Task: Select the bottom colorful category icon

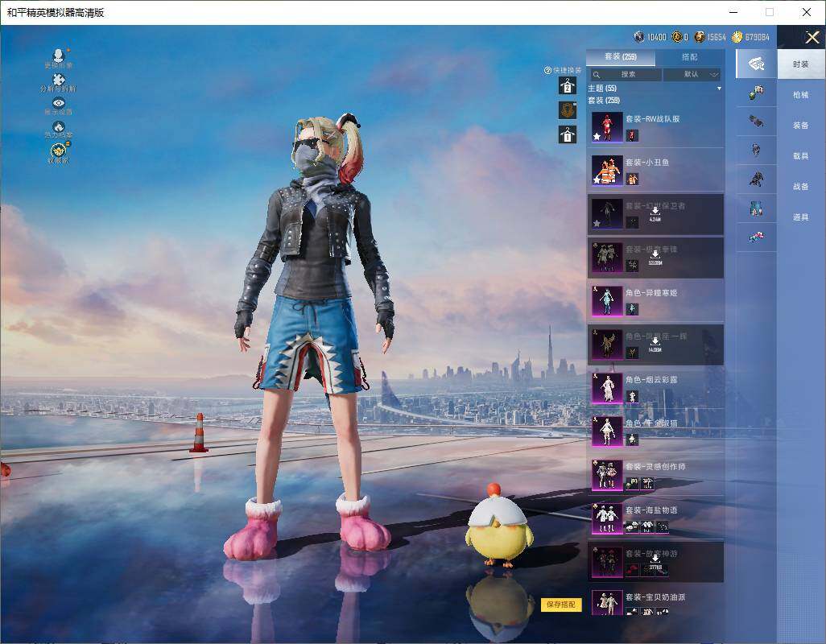Action: [757, 237]
